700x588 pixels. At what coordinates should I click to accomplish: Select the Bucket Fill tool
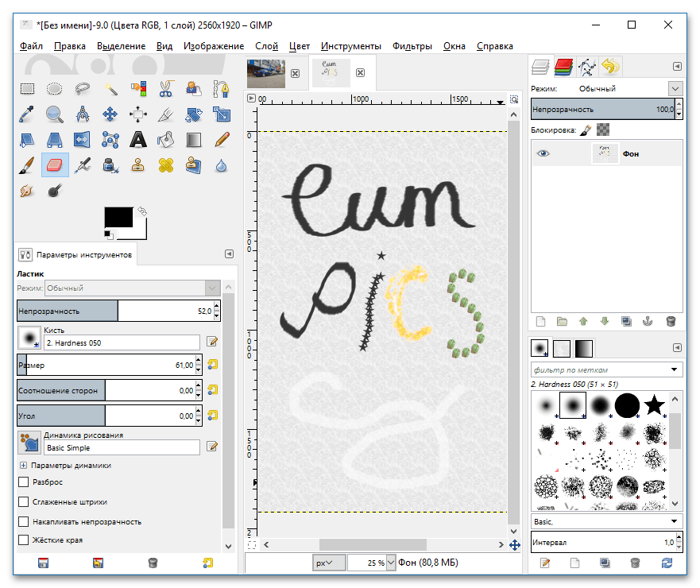click(166, 140)
